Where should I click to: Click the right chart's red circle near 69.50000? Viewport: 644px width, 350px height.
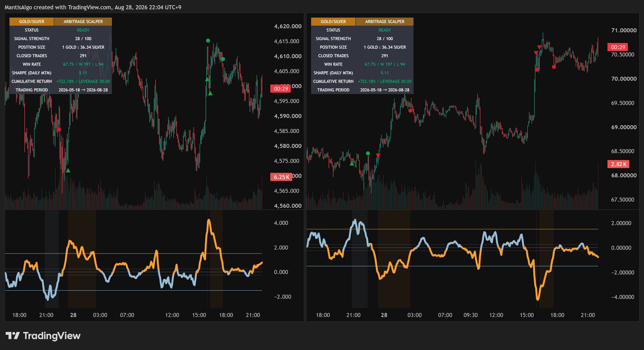(410, 110)
